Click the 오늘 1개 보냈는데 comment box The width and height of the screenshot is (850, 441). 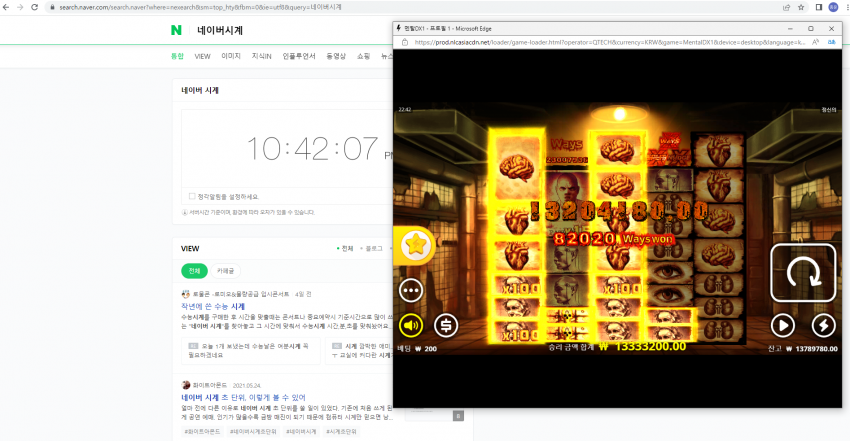[x=251, y=351]
